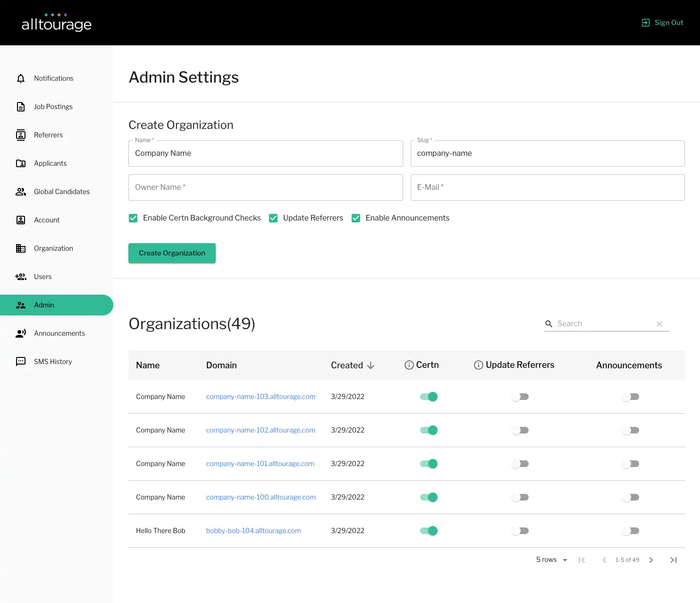Click the alltourage logo

pyautogui.click(x=57, y=23)
